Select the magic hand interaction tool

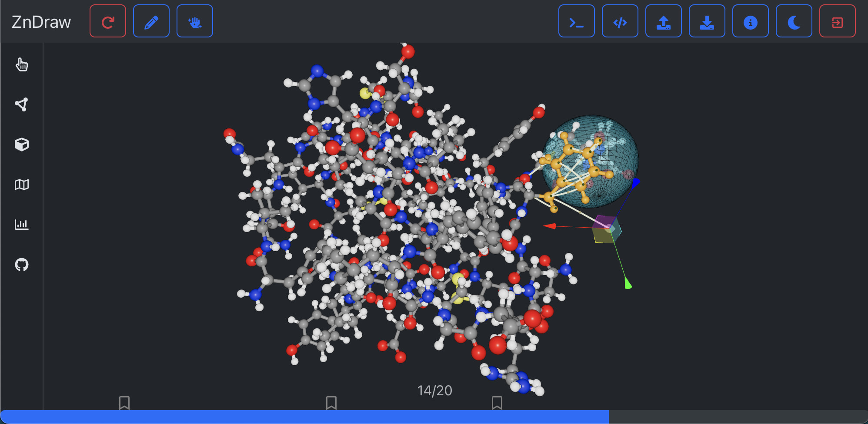194,20
